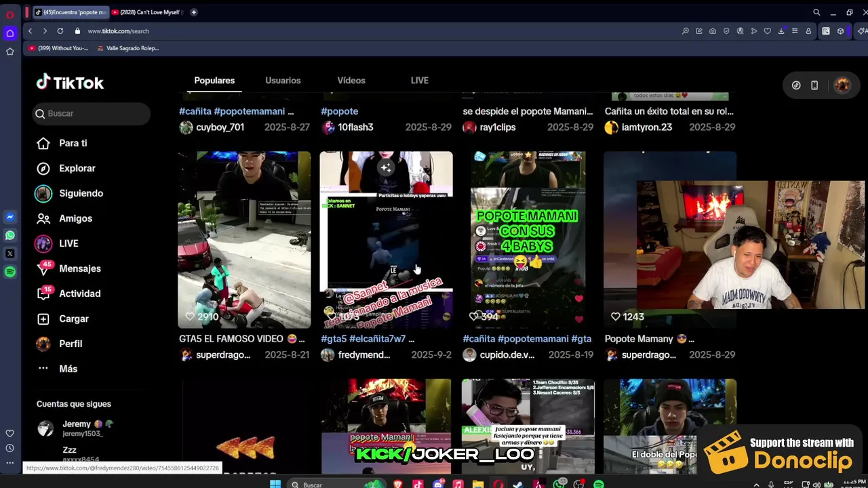Image resolution: width=868 pixels, height=488 pixels.
Task: Click the phone icon in TikTok header
Action: point(814,85)
